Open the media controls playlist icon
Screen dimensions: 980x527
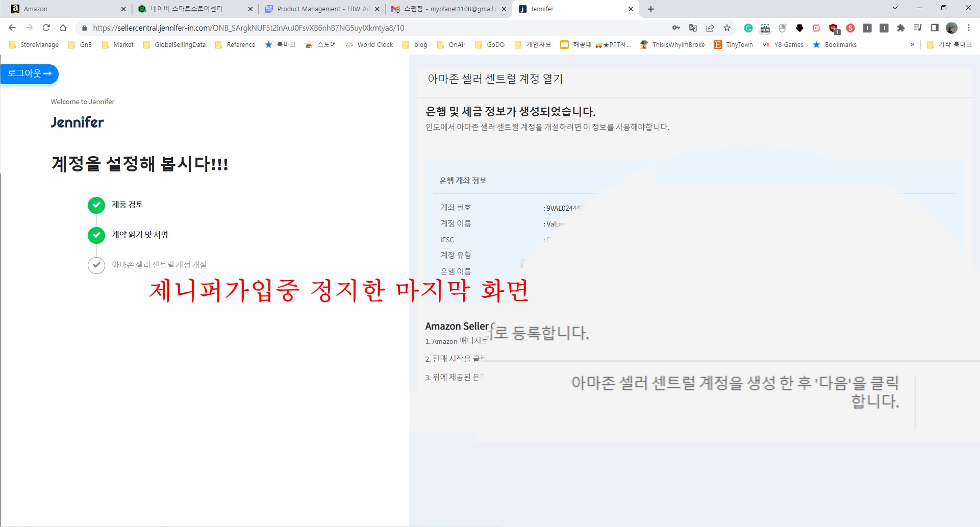(918, 28)
